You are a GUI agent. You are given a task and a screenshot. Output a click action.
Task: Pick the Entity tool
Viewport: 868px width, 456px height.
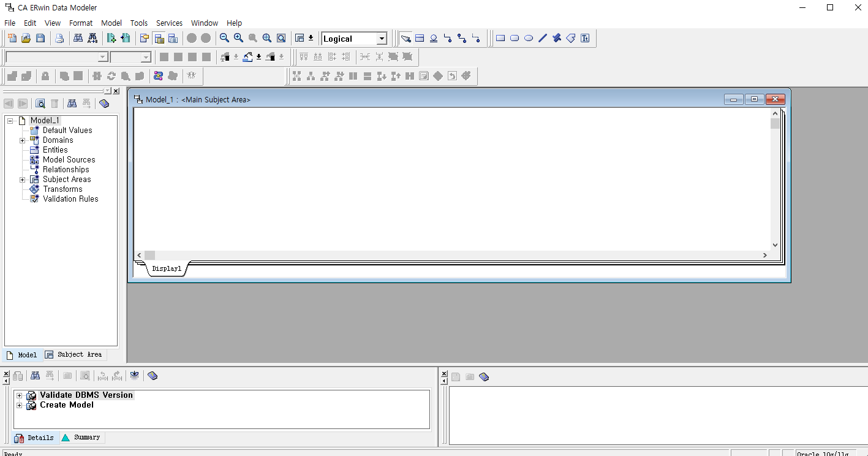(420, 38)
